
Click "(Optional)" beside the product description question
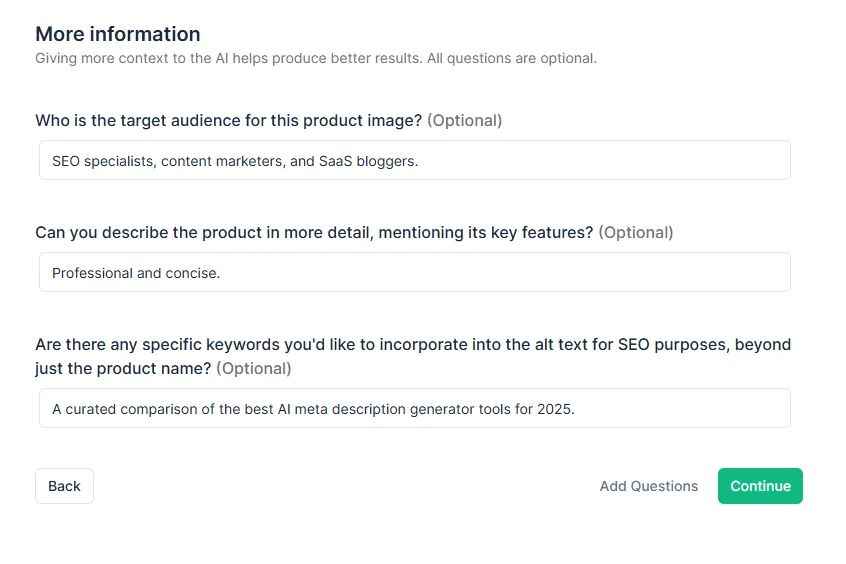(x=636, y=232)
